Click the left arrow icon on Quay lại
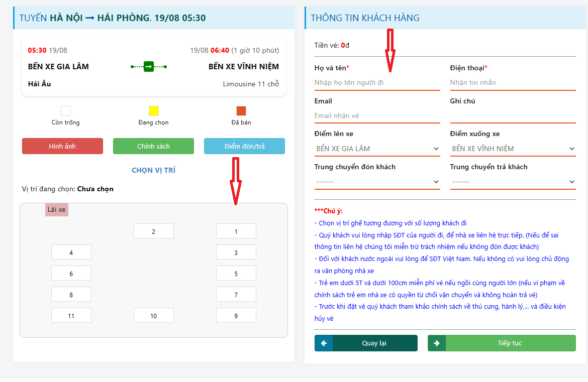The height and width of the screenshot is (382, 588). click(324, 343)
